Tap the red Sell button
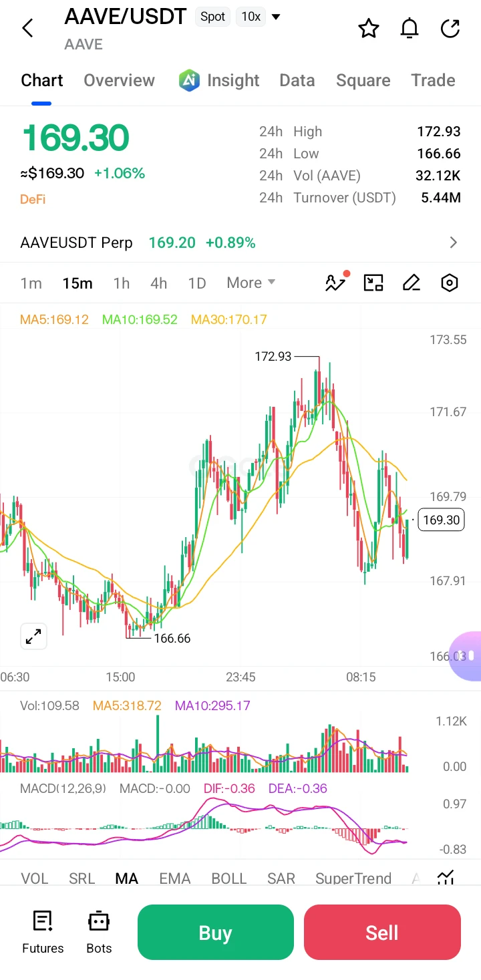This screenshot has height=980, width=481. (x=382, y=932)
